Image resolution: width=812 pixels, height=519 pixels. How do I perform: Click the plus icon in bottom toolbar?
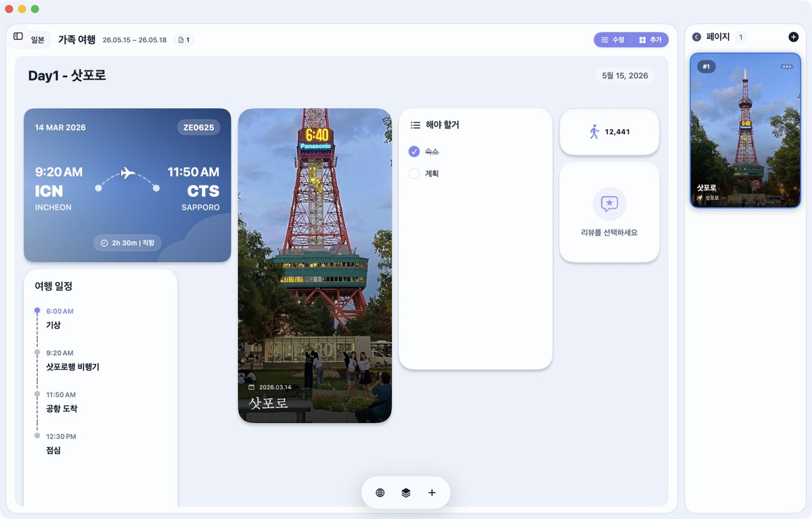432,493
